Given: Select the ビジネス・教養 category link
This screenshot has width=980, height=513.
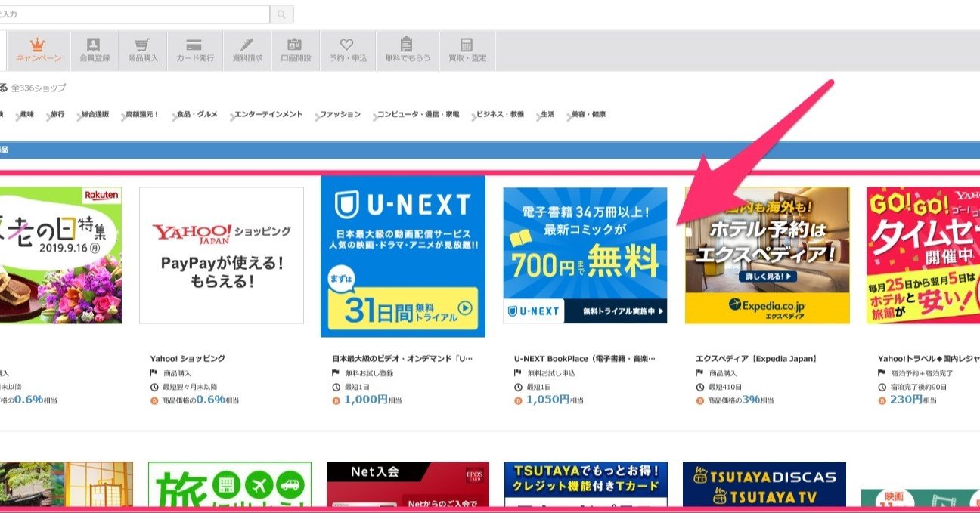Looking at the screenshot, I should 499,115.
